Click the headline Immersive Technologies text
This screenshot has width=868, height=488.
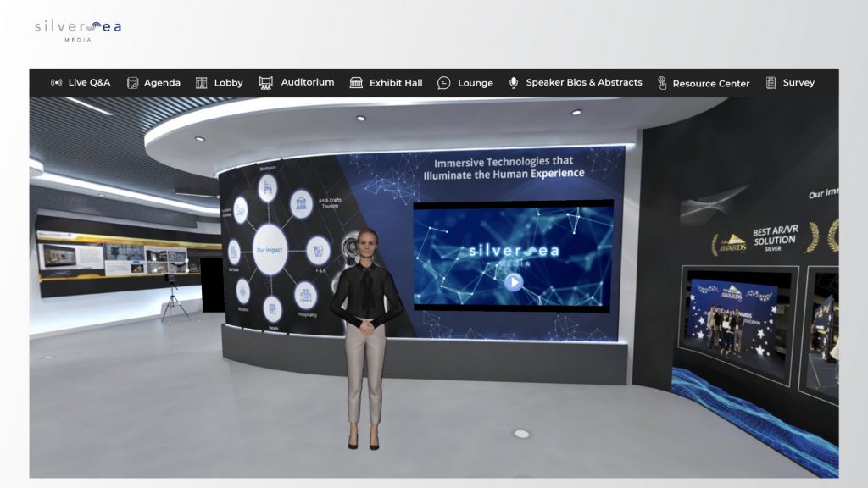(504, 168)
